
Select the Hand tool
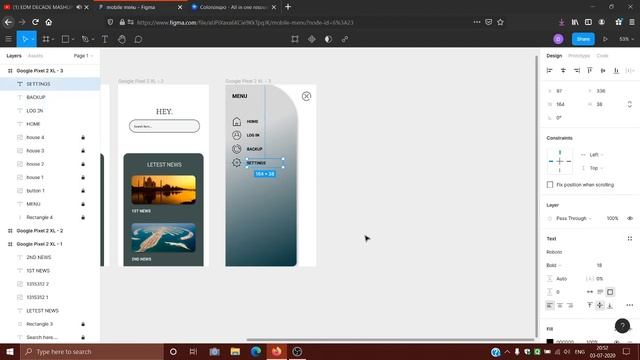[122, 39]
